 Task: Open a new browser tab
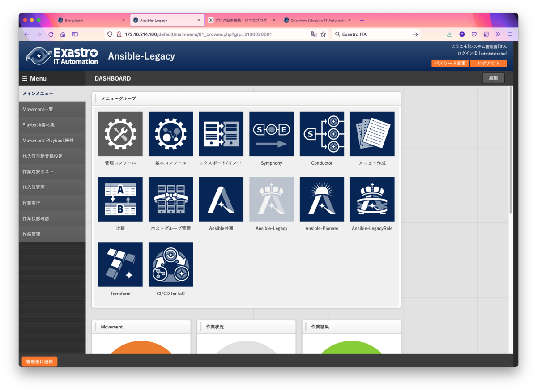click(362, 20)
